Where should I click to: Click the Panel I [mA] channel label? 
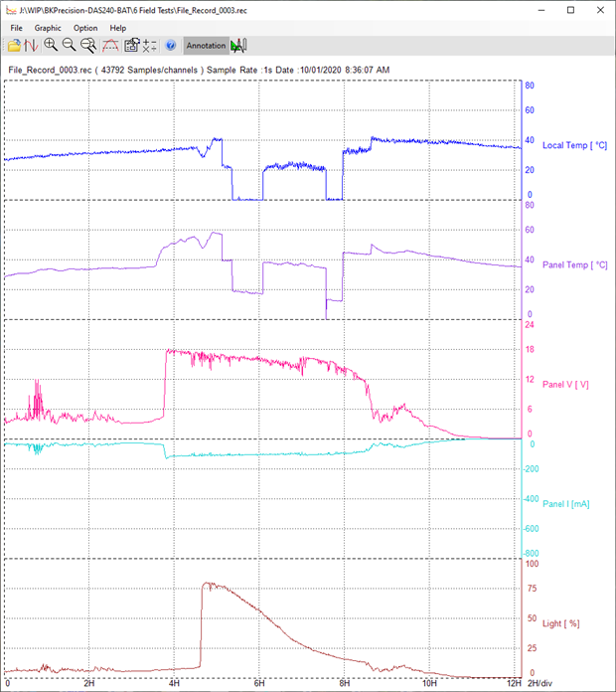[x=566, y=503]
